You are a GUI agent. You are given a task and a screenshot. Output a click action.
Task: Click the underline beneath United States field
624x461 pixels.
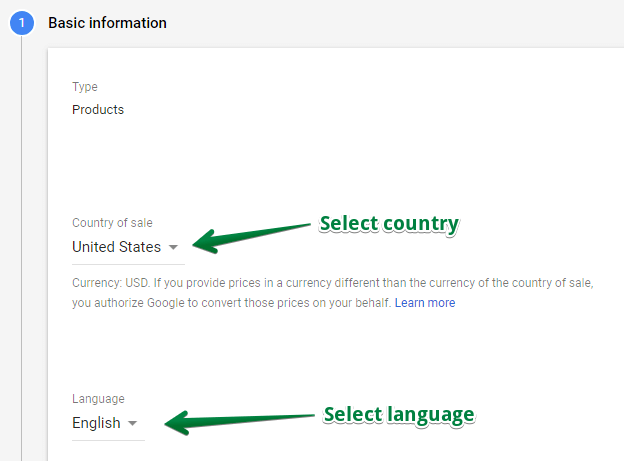click(x=128, y=264)
